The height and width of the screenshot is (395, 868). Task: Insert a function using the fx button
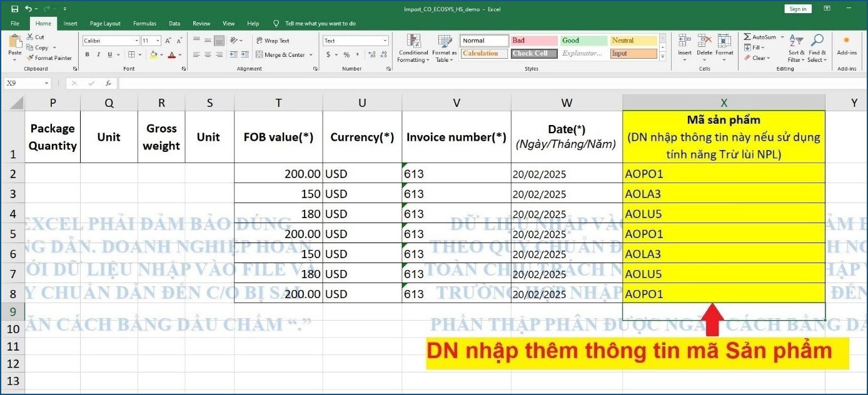[108, 83]
